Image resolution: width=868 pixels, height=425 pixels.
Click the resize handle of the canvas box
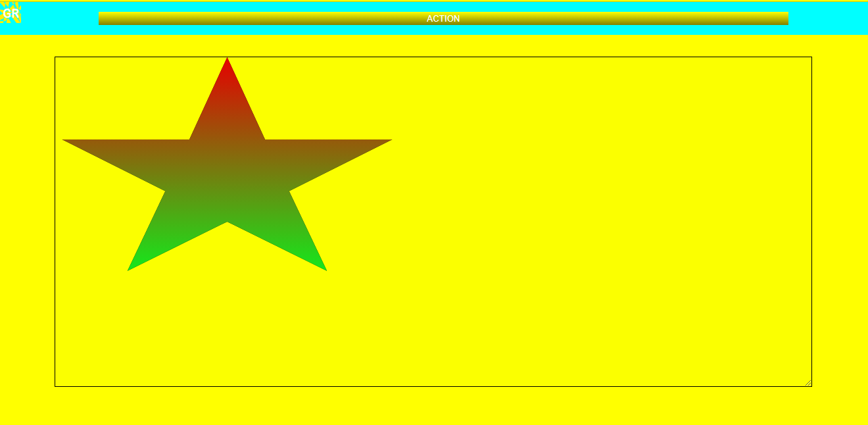[808, 382]
